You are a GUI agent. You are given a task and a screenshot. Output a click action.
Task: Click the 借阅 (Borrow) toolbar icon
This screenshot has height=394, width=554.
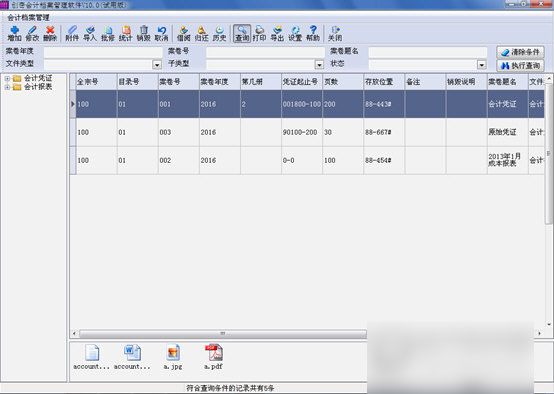click(x=183, y=33)
